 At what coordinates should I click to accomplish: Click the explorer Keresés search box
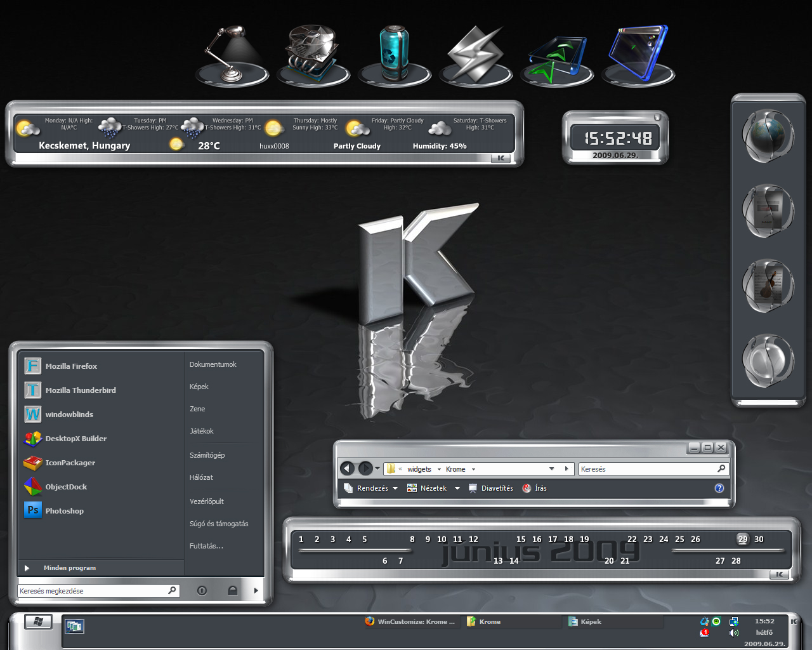click(653, 469)
